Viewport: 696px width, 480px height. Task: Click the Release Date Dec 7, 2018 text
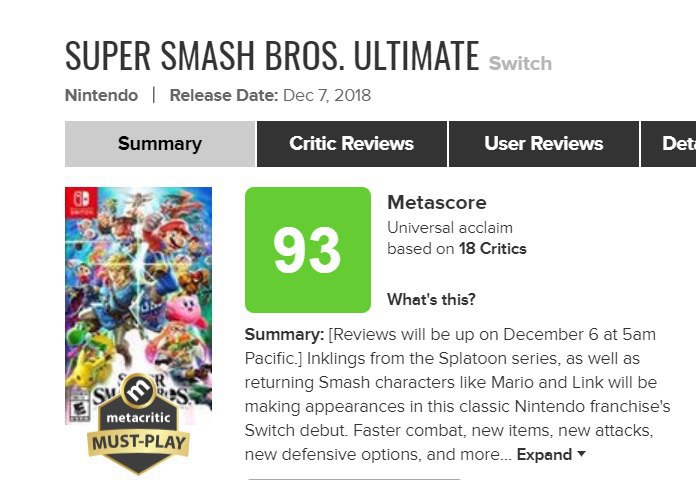(x=270, y=96)
